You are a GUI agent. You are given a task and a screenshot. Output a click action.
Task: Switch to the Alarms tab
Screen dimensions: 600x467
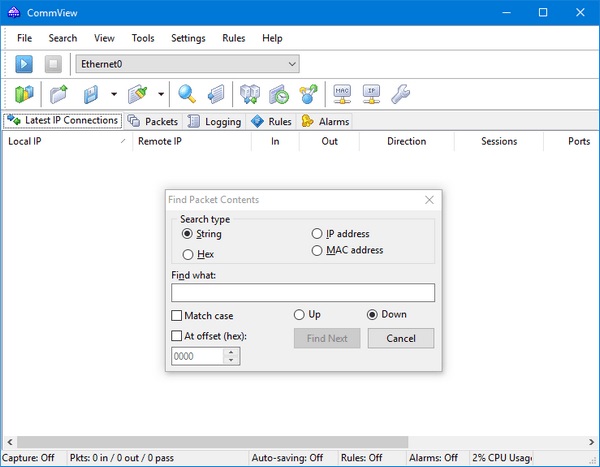point(325,121)
